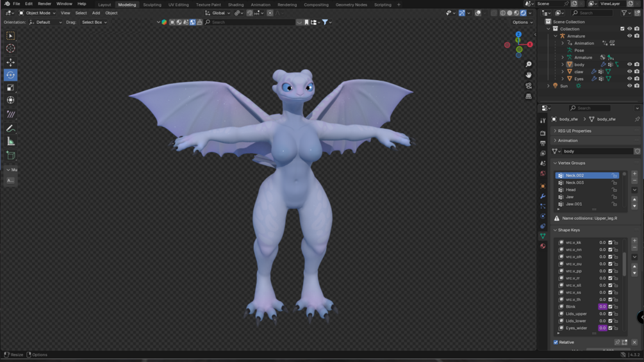Screen dimensions: 644x362
Task: Toggle the Blink shape key checkbox
Action: point(610,307)
